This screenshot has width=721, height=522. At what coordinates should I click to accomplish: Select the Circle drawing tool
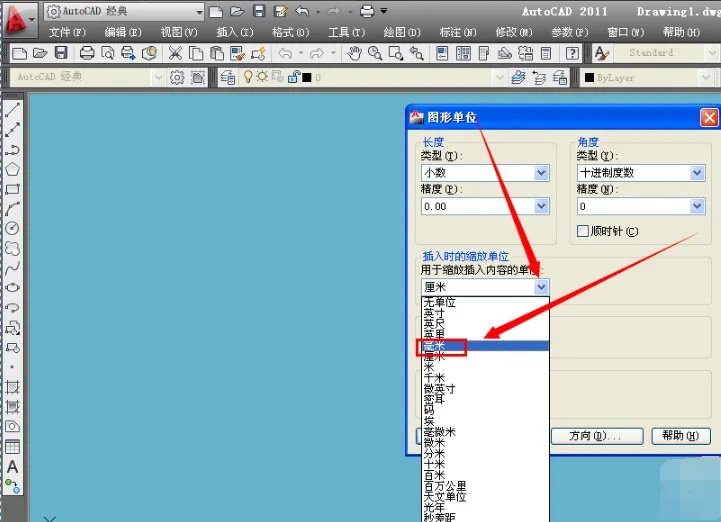13,228
